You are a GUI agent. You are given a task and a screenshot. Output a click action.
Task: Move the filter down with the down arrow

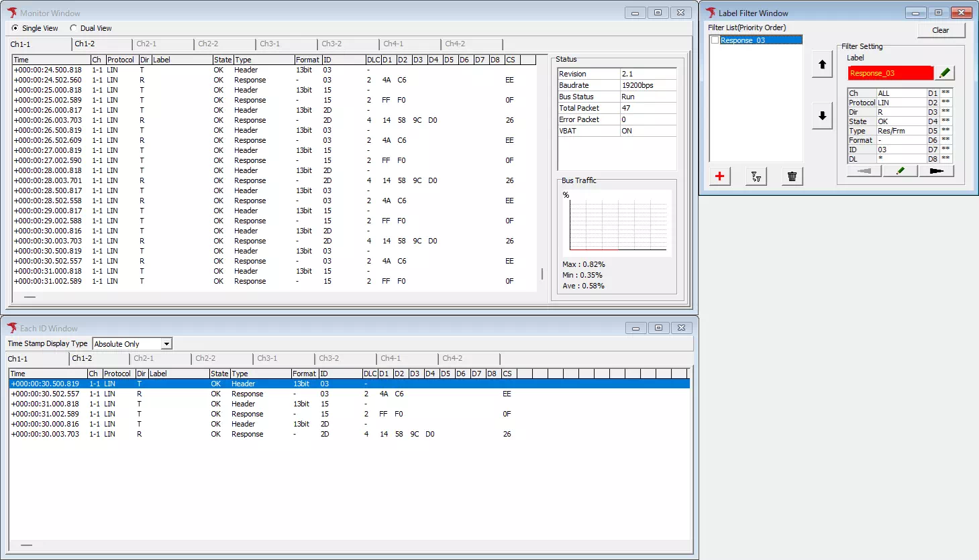coord(822,116)
